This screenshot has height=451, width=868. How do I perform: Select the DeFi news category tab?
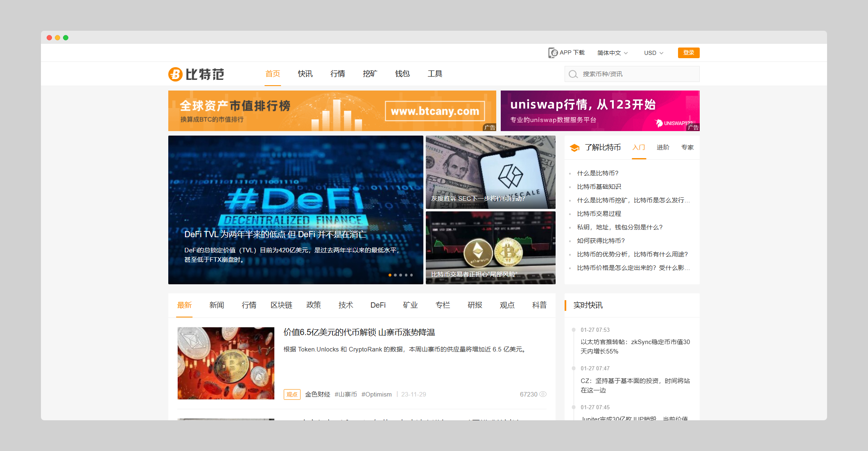377,305
